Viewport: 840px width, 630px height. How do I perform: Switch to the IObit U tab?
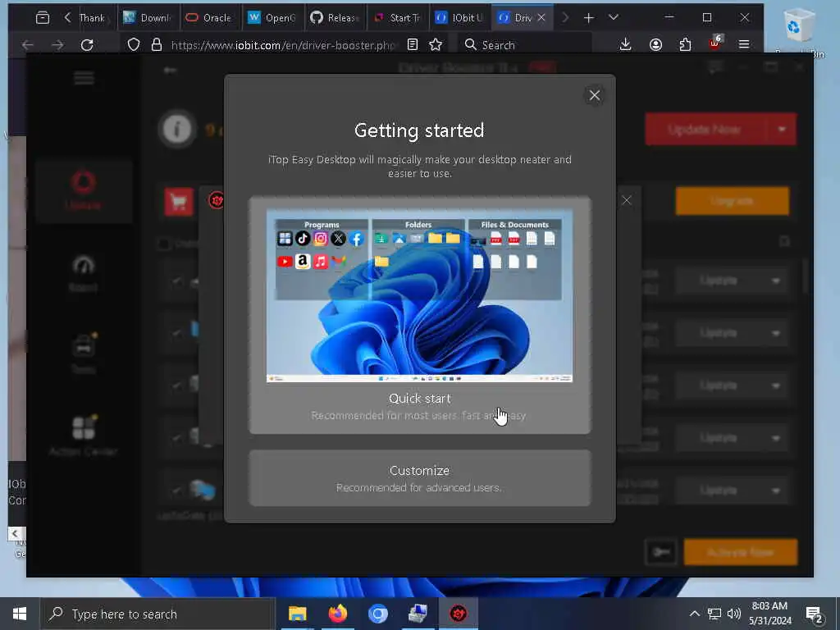click(x=459, y=18)
